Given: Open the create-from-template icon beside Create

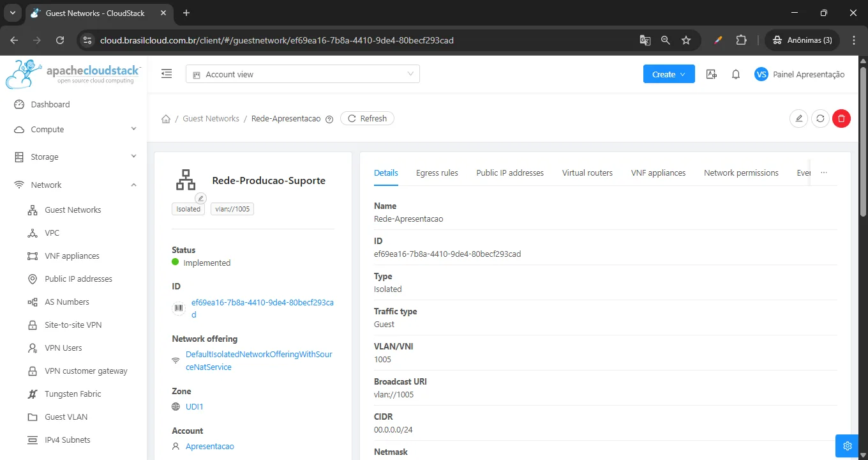Looking at the screenshot, I should click(712, 74).
